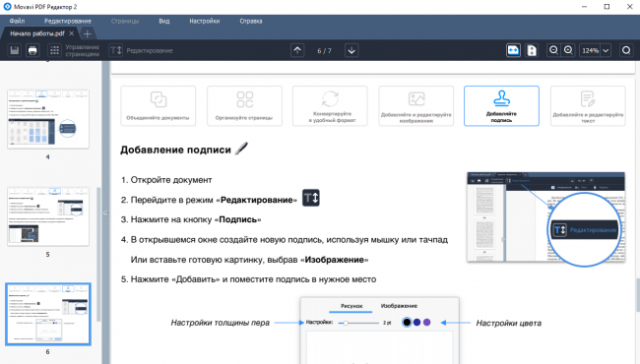Open the Справка menu
The height and width of the screenshot is (364, 640).
[x=251, y=21]
